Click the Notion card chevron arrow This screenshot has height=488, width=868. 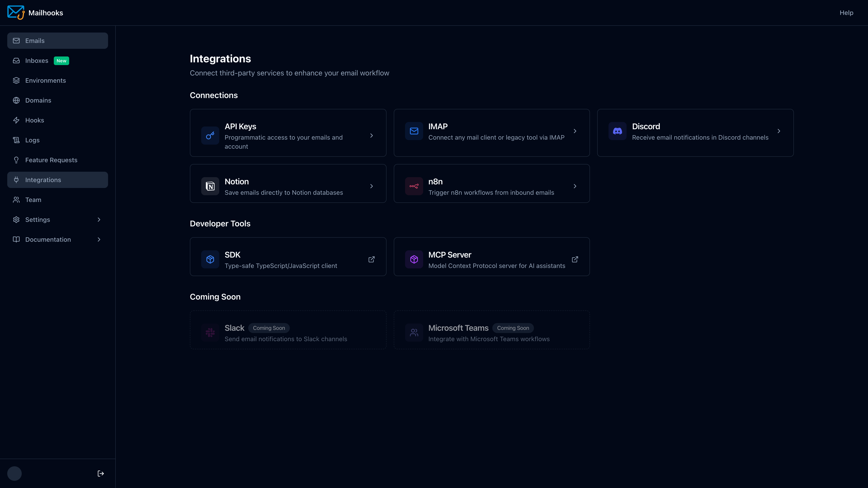click(371, 186)
